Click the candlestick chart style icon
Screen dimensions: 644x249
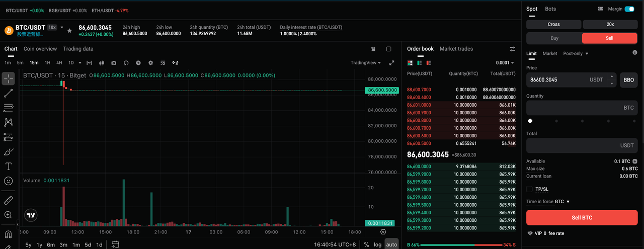(x=101, y=63)
